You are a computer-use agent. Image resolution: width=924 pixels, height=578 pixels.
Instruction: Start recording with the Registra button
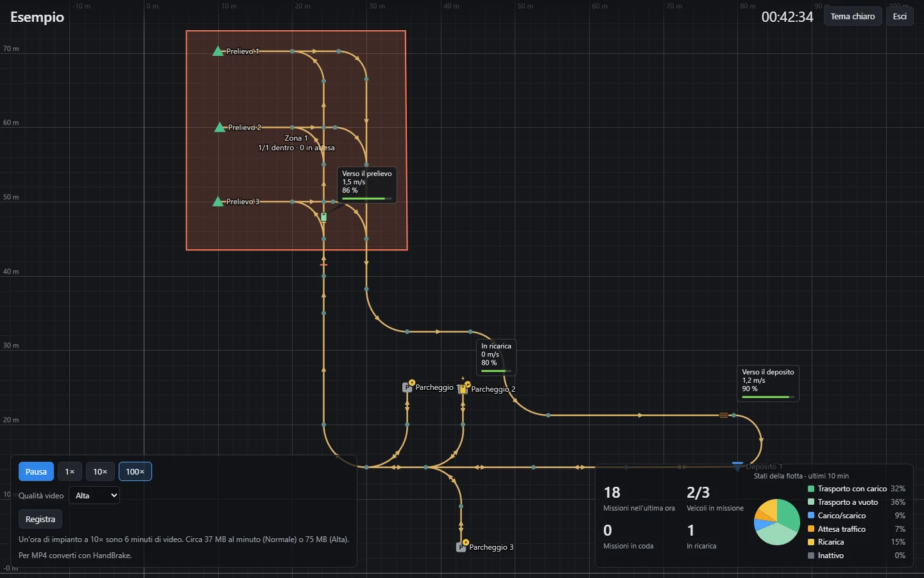[x=40, y=519]
